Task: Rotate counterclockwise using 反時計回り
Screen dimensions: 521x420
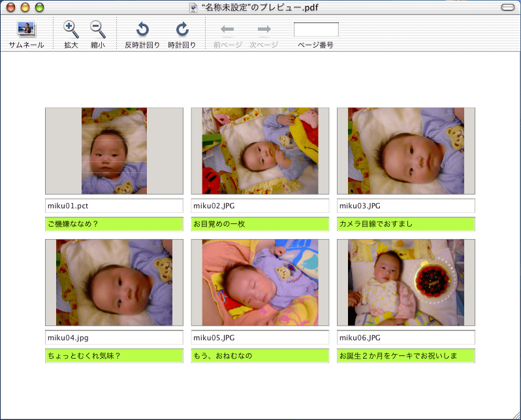Action: [x=142, y=35]
